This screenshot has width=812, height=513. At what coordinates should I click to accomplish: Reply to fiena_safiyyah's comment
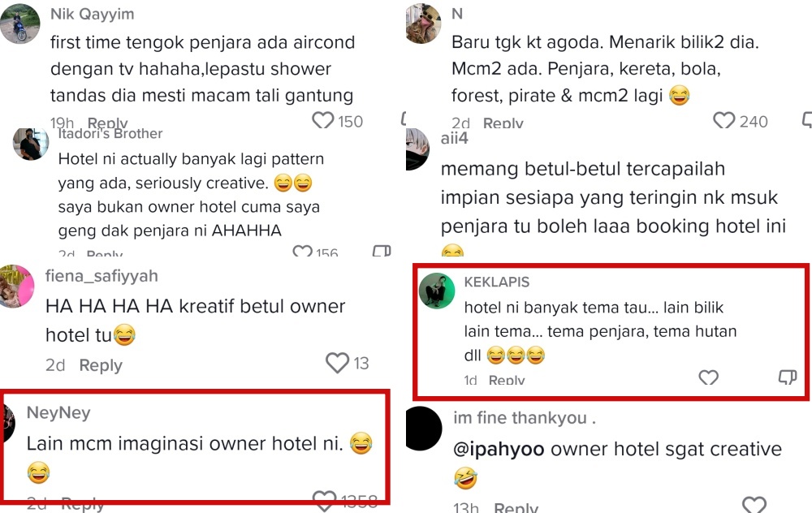pos(101,365)
